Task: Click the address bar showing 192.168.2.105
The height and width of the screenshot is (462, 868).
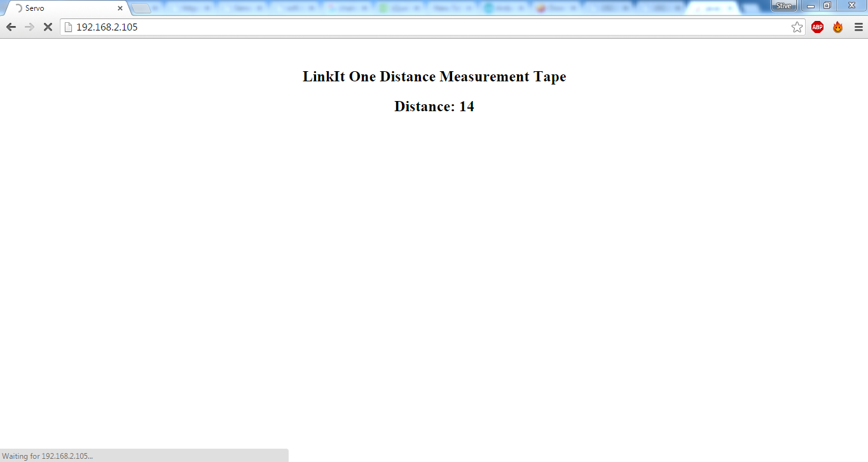Action: (x=432, y=27)
